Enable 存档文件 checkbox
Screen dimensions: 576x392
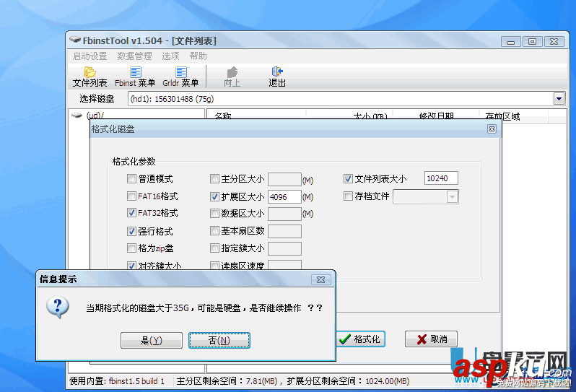348,196
